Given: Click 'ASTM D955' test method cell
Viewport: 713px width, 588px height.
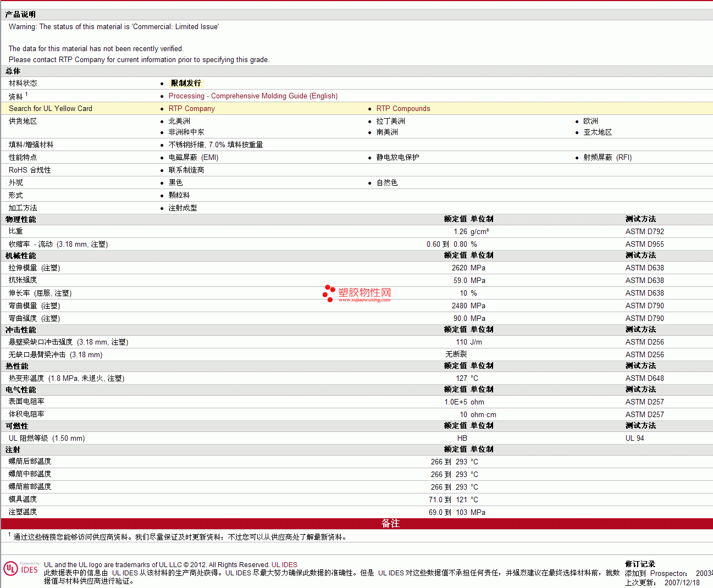Looking at the screenshot, I should coord(644,244).
